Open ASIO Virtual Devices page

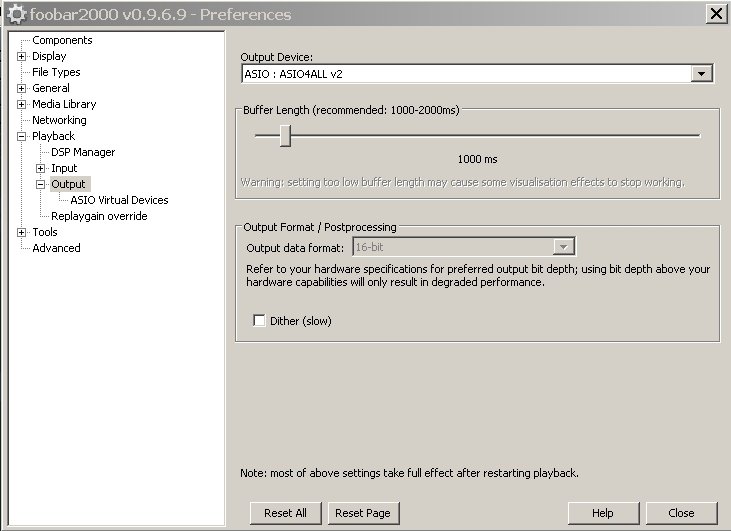119,200
